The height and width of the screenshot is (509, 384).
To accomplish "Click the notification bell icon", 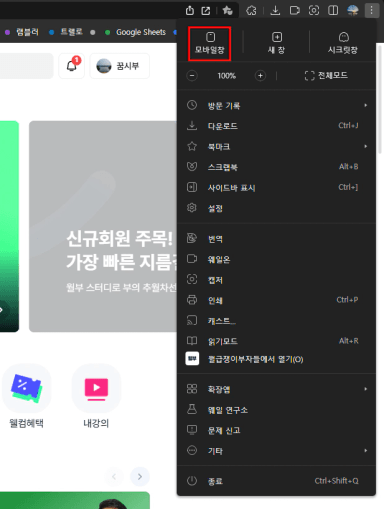I will pos(72,66).
